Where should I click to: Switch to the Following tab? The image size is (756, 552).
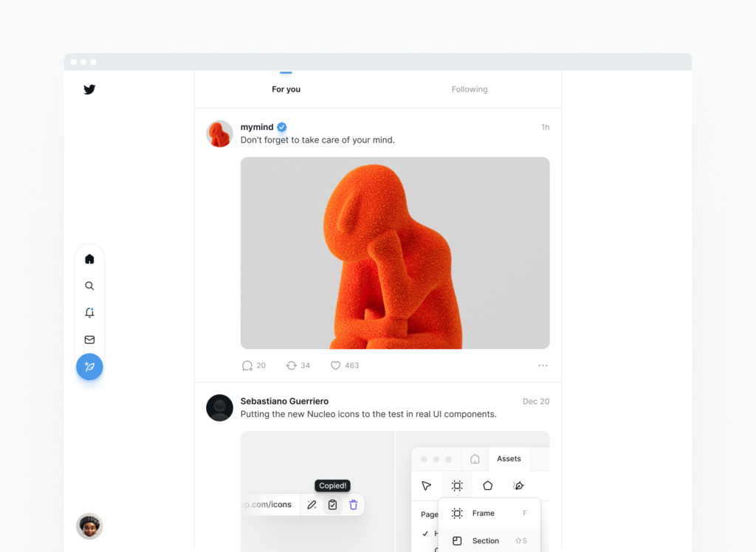(x=469, y=89)
